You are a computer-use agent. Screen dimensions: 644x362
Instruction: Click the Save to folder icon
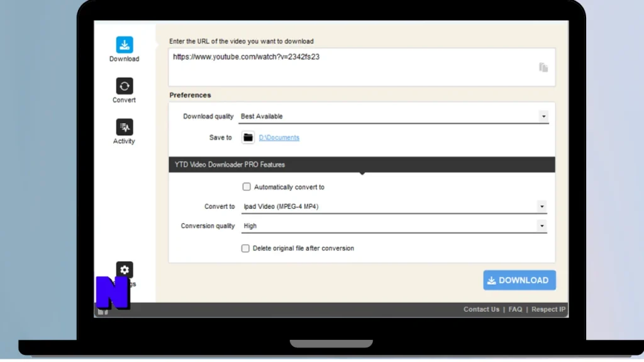point(248,138)
